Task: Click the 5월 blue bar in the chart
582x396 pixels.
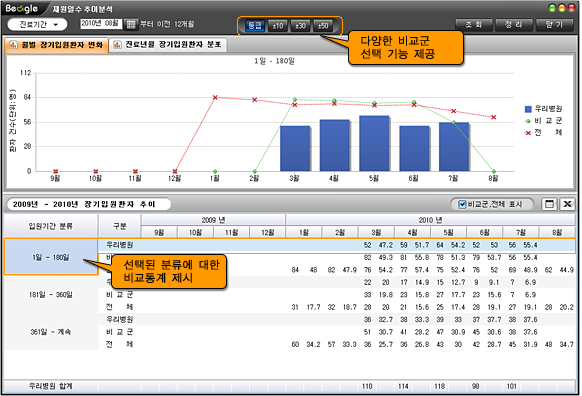Action: point(374,143)
